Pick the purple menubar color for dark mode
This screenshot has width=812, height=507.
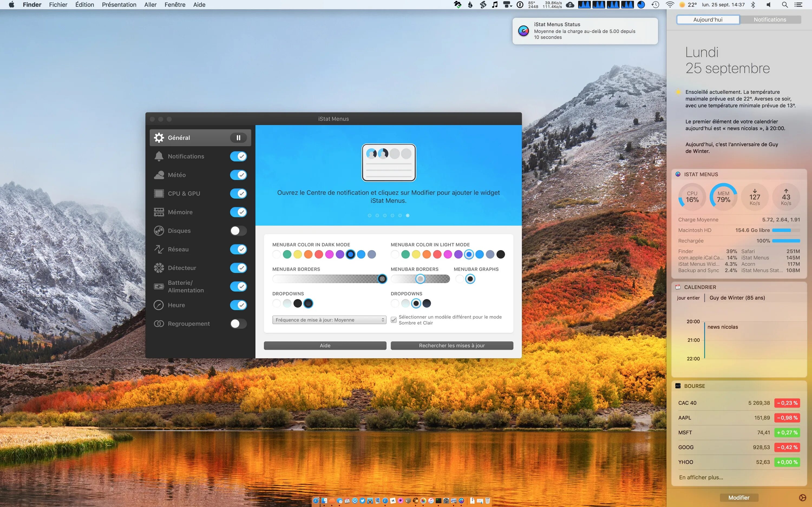pos(340,254)
